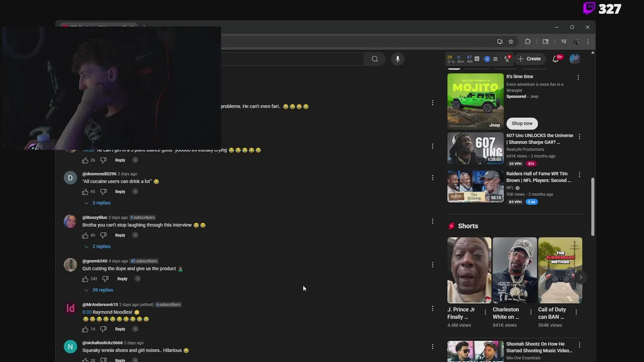Open options menu for MrAnderson610 comment
Image resolution: width=644 pixels, height=362 pixels.
pos(432,308)
